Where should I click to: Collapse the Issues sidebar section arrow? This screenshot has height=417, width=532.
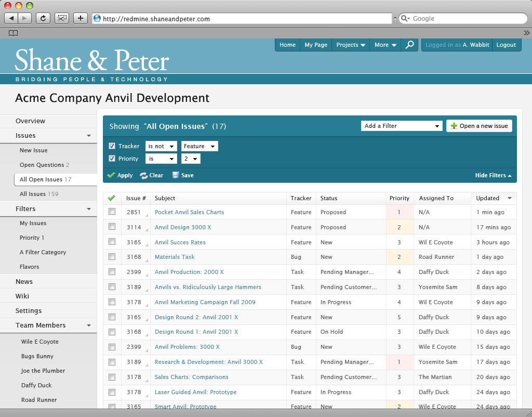click(89, 136)
